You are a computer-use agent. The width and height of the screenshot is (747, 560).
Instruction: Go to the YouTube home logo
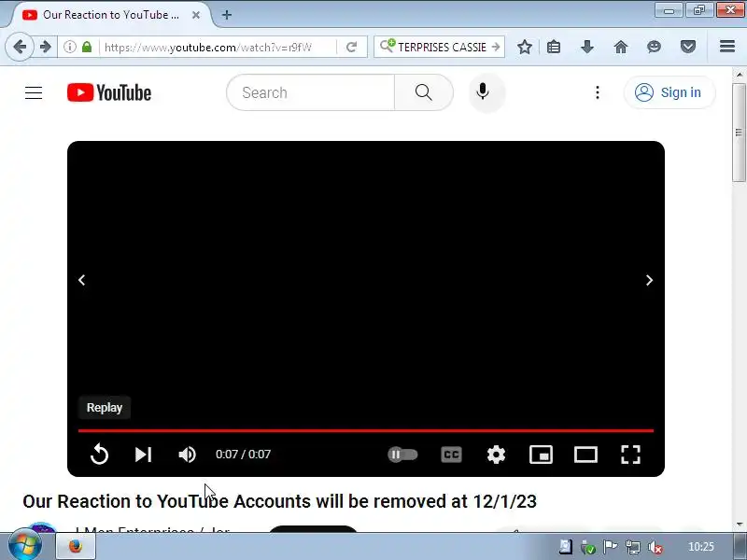(x=109, y=92)
